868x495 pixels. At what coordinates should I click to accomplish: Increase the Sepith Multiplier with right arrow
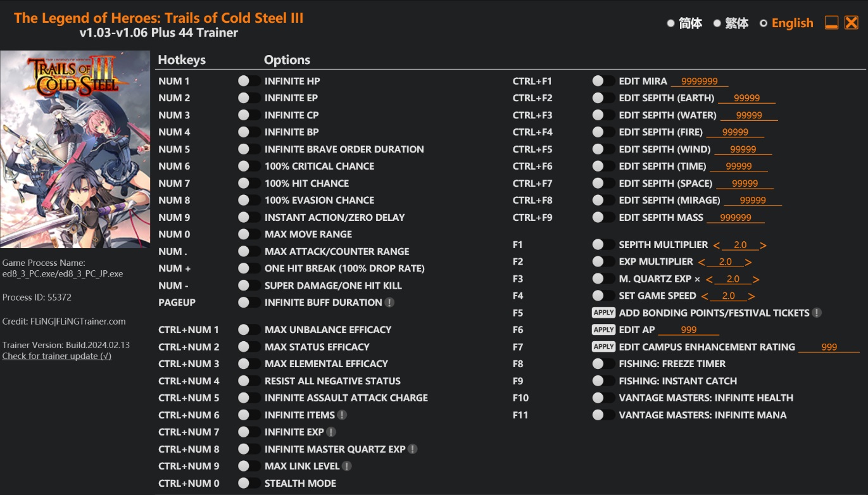[x=764, y=245]
